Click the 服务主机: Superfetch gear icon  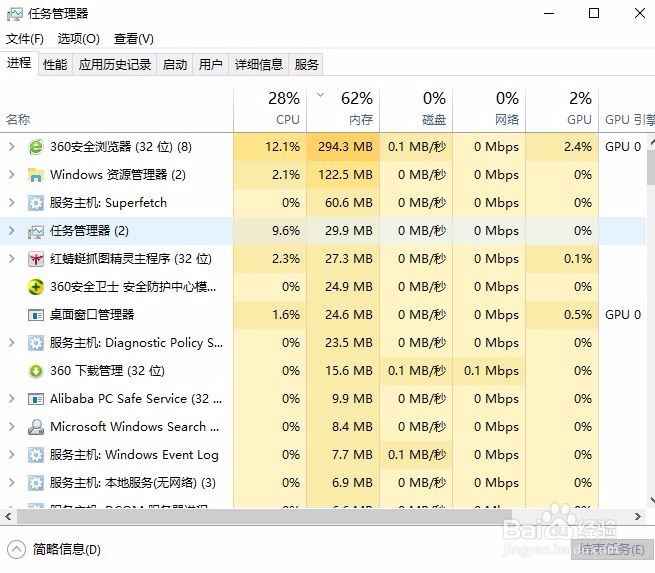pyautogui.click(x=36, y=203)
